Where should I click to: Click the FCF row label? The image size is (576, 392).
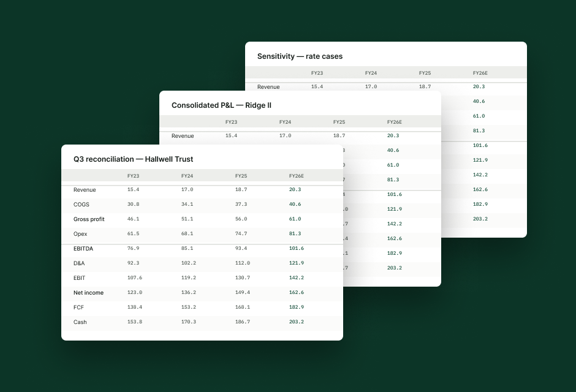[x=78, y=307]
